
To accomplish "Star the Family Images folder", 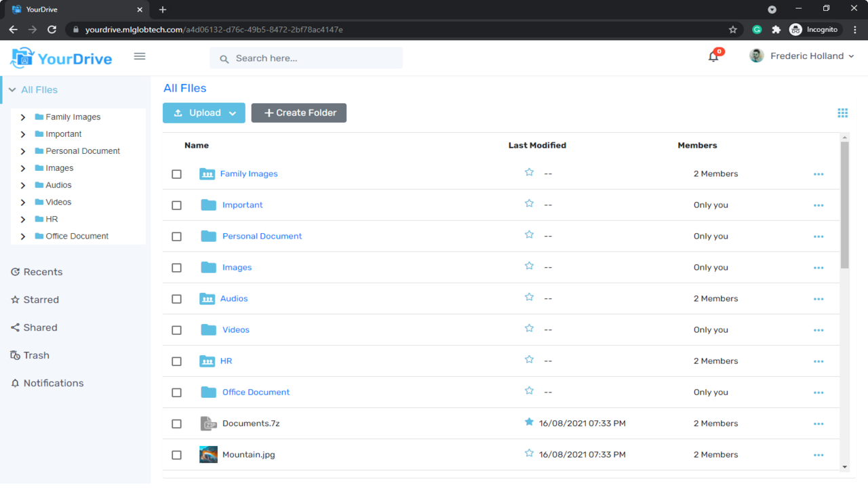I will click(x=529, y=173).
